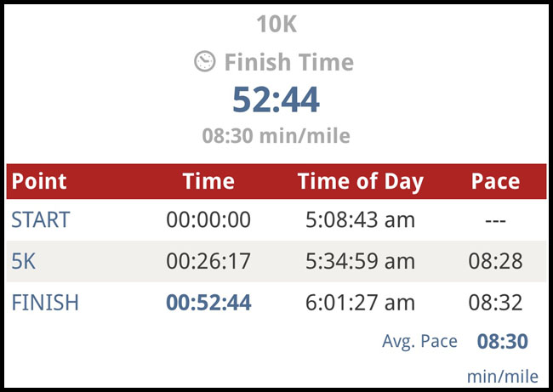Click the Time column header
This screenshot has height=392, width=553.
tap(208, 180)
